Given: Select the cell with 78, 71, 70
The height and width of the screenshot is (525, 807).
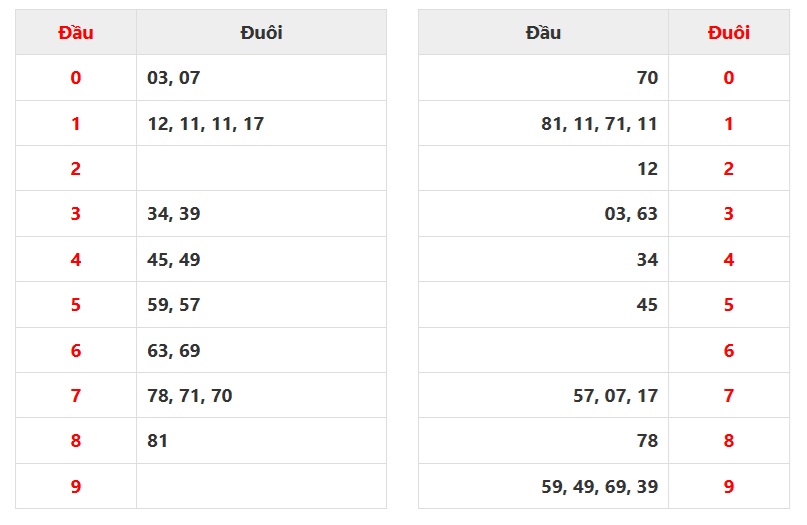Looking at the screenshot, I should (190, 396).
